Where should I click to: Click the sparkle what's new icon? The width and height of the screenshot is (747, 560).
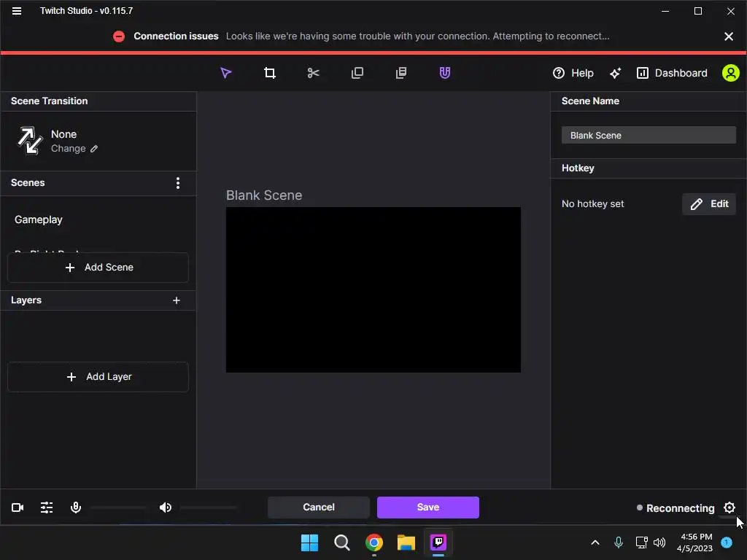[x=615, y=73]
